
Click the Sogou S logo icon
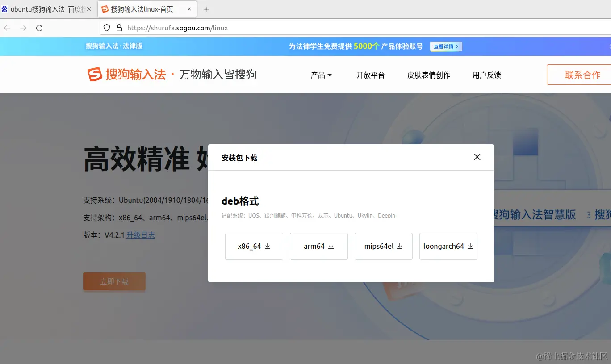tap(95, 74)
